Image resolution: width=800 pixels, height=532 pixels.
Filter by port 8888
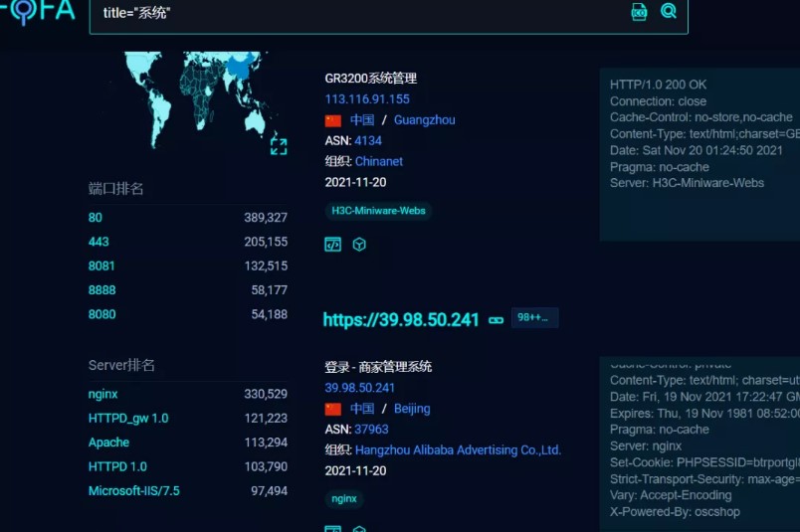click(x=102, y=290)
